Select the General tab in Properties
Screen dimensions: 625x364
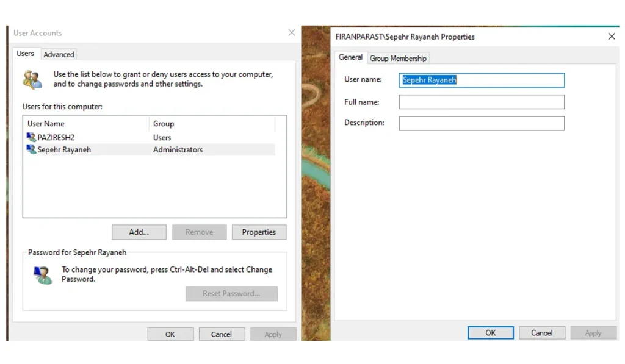coord(350,57)
